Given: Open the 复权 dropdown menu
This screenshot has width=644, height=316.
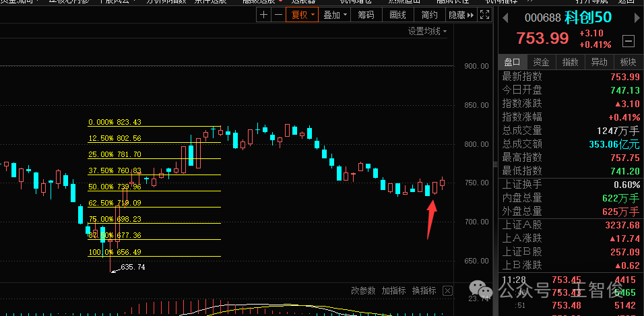Looking at the screenshot, I should pyautogui.click(x=301, y=15).
